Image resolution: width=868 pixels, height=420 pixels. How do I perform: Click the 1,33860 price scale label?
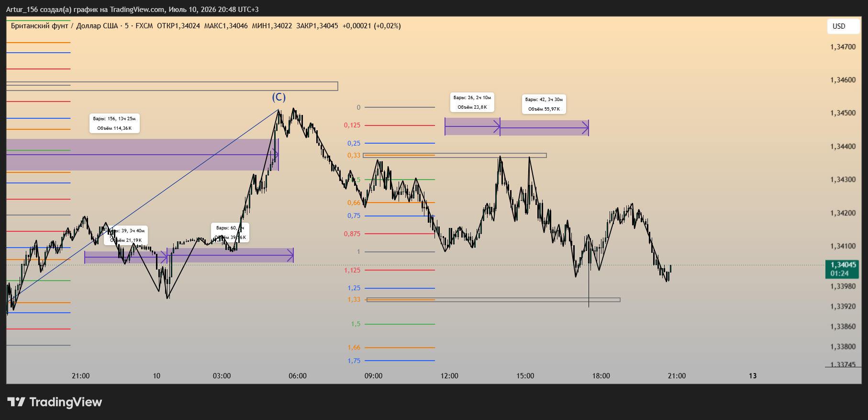point(843,327)
